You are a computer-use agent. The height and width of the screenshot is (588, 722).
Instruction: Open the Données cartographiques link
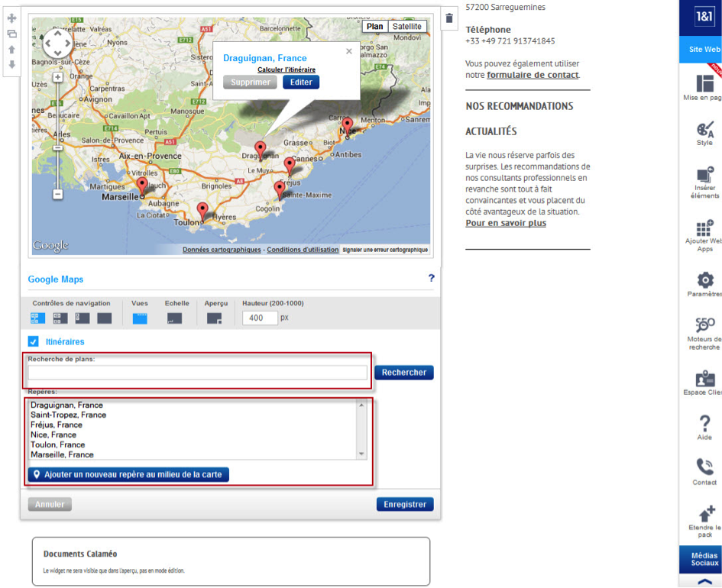pos(222,250)
